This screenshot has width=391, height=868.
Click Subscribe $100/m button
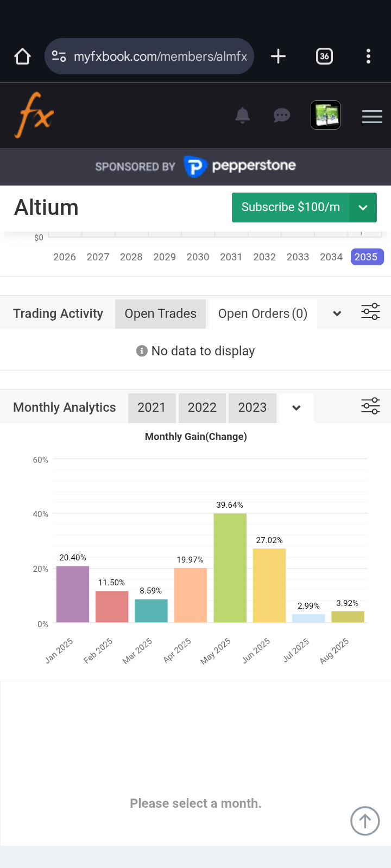[291, 208]
